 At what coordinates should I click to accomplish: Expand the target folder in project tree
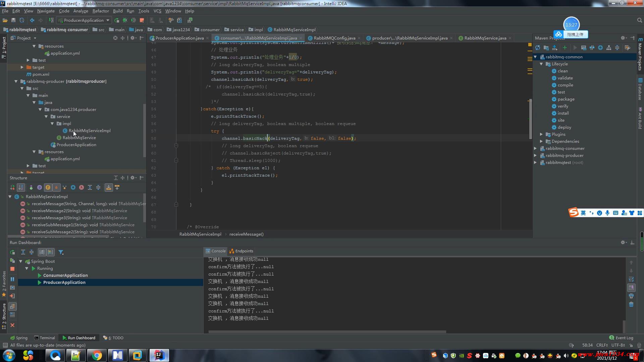coord(22,67)
